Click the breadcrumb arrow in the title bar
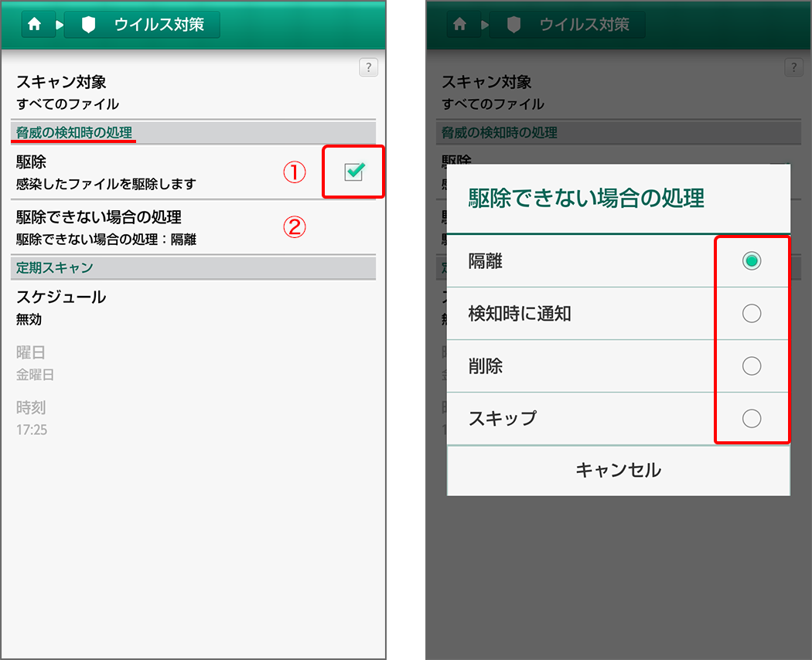This screenshot has height=660, width=812. click(x=60, y=24)
